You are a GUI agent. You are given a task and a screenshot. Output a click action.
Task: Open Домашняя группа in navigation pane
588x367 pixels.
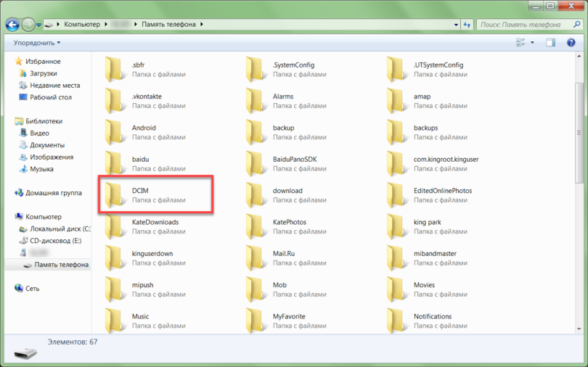click(54, 193)
